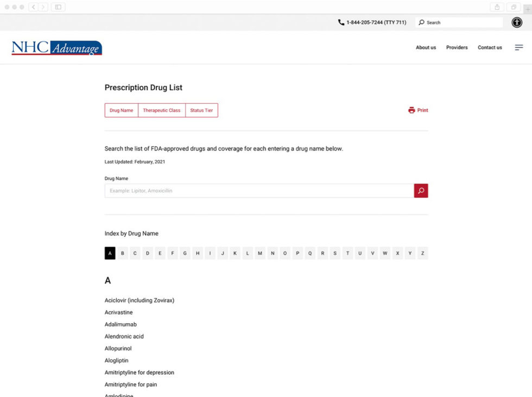This screenshot has height=397, width=532.
Task: Click the printer icon
Action: coord(411,110)
